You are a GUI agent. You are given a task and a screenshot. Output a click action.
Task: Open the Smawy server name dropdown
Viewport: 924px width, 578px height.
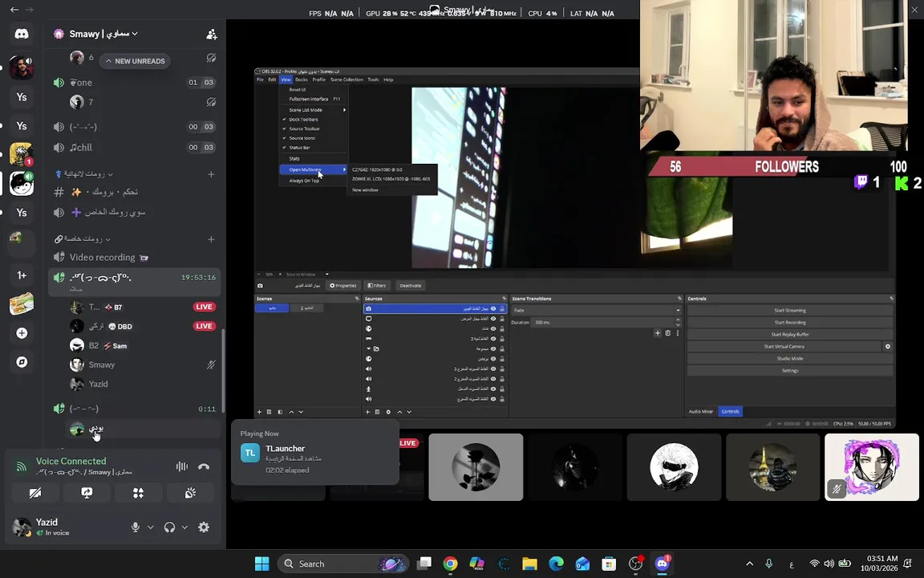pos(103,34)
